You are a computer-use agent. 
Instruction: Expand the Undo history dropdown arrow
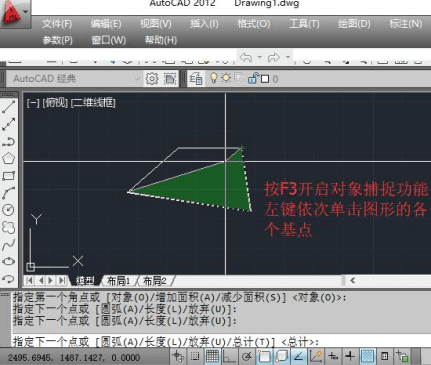pyautogui.click(x=260, y=57)
